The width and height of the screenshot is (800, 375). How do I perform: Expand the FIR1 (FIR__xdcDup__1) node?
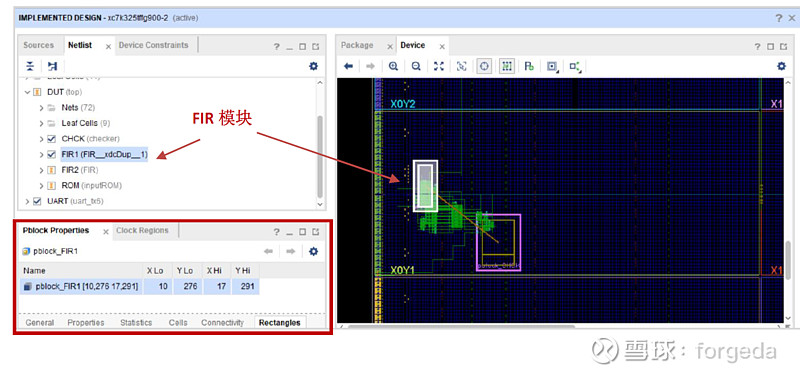[x=41, y=155]
